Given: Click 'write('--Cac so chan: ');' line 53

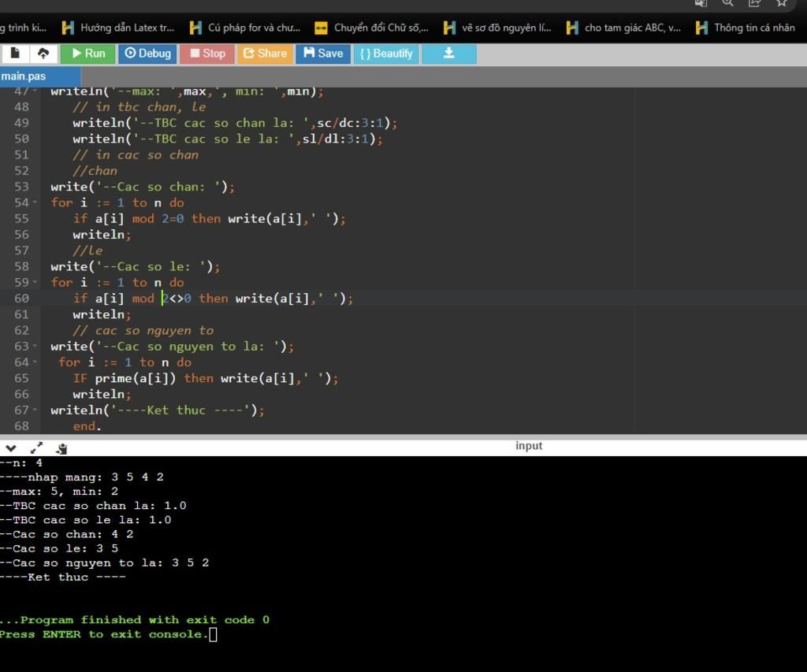Looking at the screenshot, I should click(143, 187).
